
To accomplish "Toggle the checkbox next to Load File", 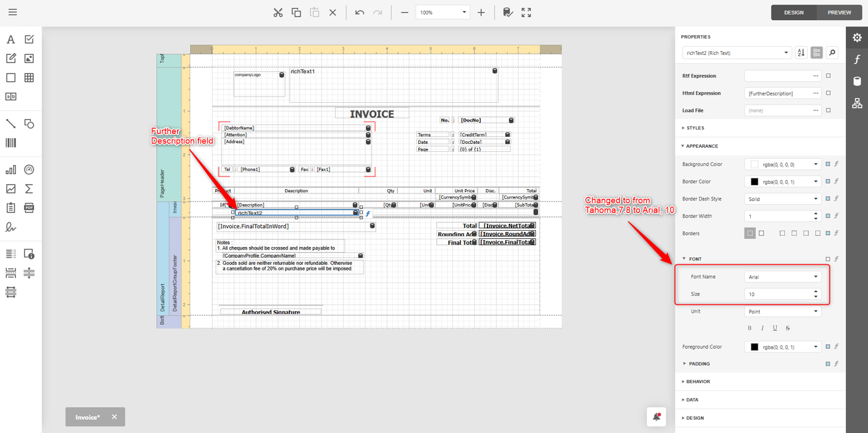I will 828,110.
